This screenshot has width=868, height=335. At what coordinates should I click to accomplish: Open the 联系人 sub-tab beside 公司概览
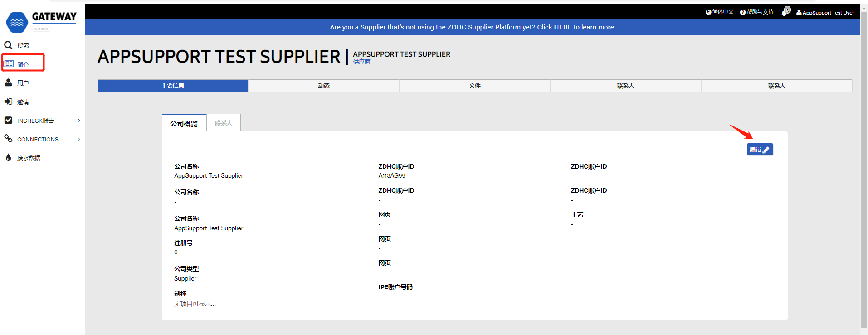(223, 123)
